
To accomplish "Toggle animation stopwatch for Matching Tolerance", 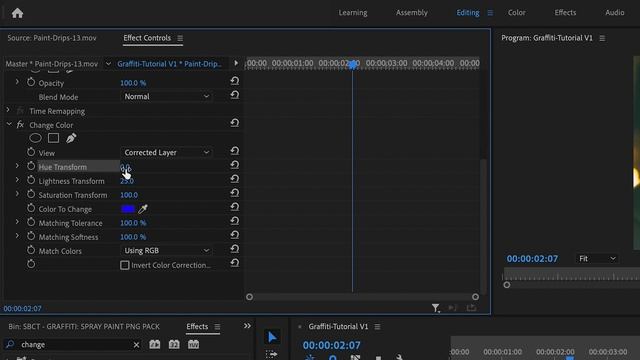I will click(x=31, y=222).
